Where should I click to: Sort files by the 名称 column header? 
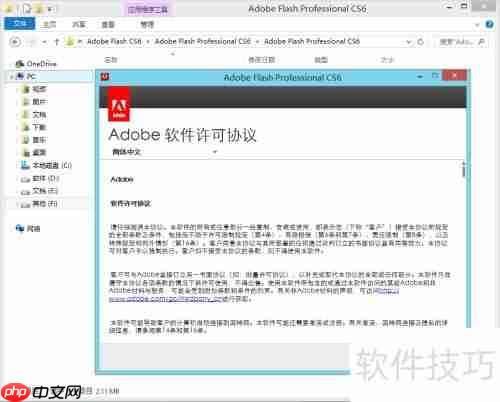pyautogui.click(x=111, y=60)
